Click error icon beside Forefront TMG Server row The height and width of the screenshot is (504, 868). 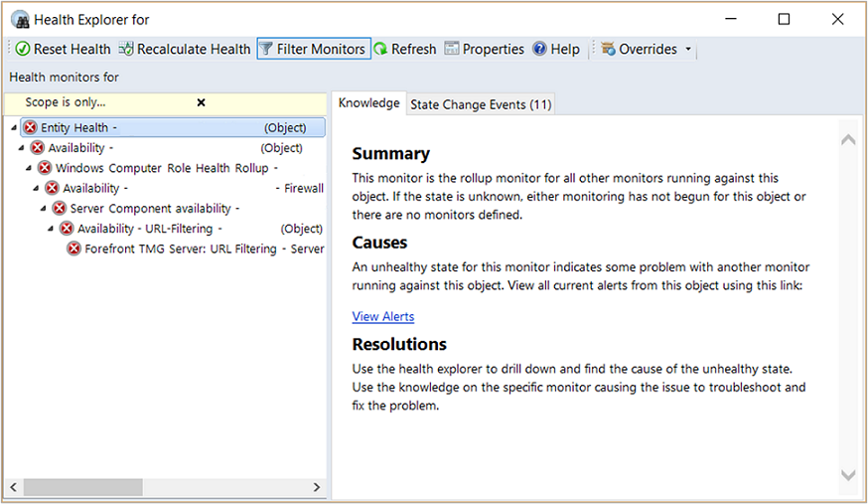coord(73,249)
